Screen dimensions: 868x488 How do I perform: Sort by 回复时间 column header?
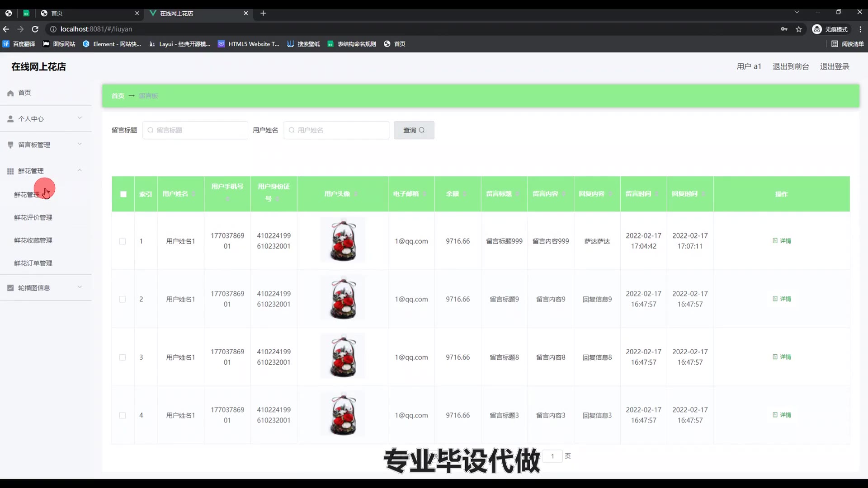tap(690, 194)
